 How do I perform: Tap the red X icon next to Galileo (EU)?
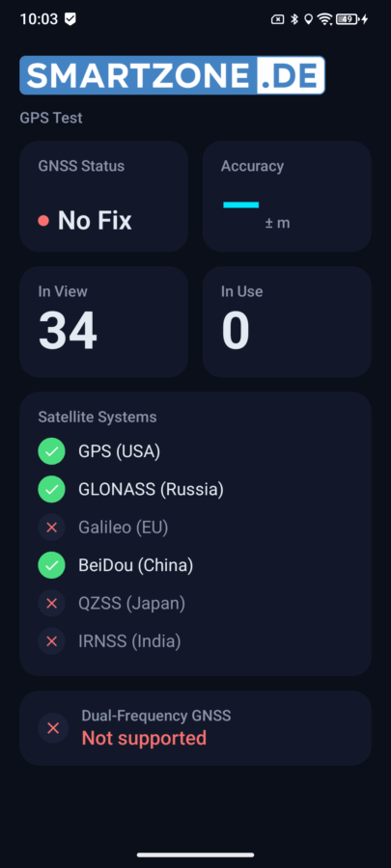(51, 528)
